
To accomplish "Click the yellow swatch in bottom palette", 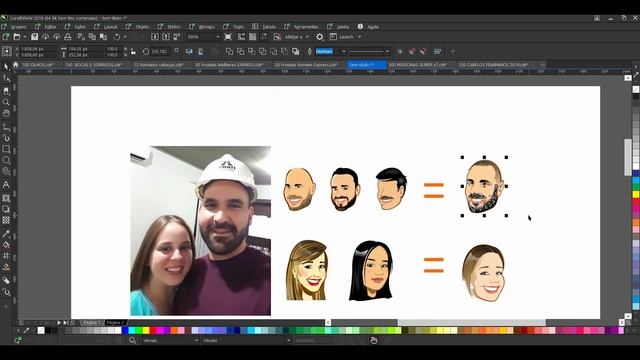I will coord(146,331).
